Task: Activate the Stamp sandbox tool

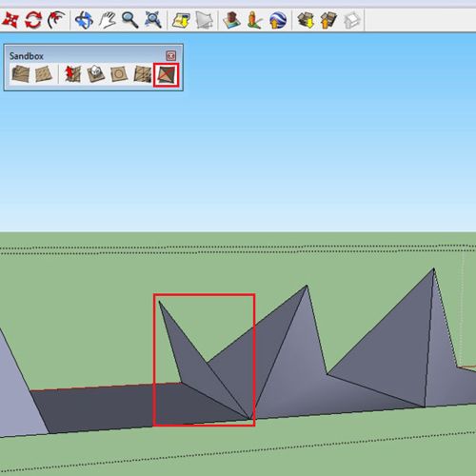Action: [x=95, y=74]
